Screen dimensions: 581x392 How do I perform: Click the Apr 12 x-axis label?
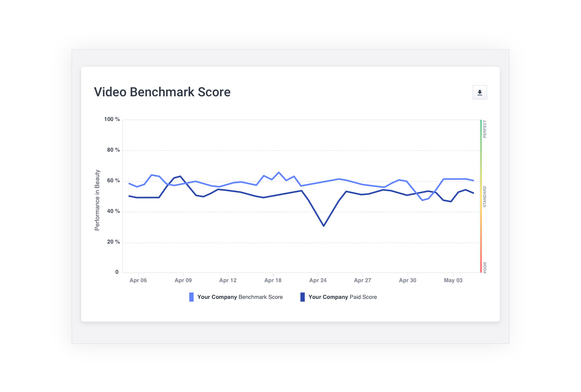pyautogui.click(x=228, y=280)
